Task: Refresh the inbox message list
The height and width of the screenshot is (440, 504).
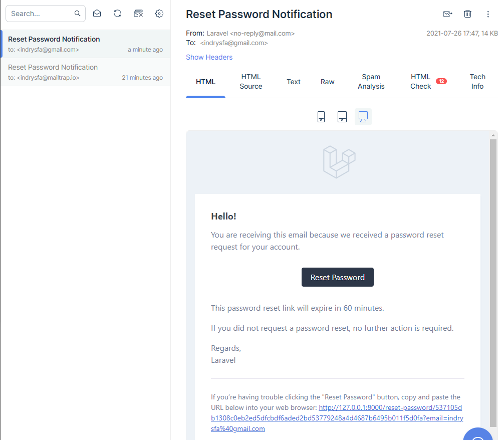Action: tap(117, 14)
